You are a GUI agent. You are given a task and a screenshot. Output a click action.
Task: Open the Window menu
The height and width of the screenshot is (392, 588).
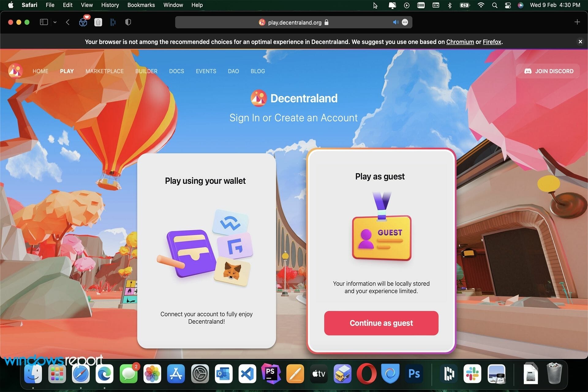(173, 5)
